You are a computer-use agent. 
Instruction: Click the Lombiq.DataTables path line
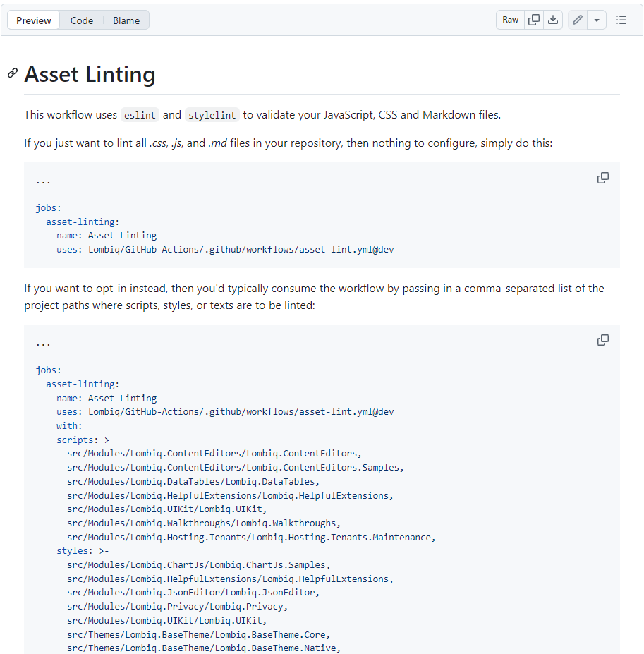click(x=193, y=482)
